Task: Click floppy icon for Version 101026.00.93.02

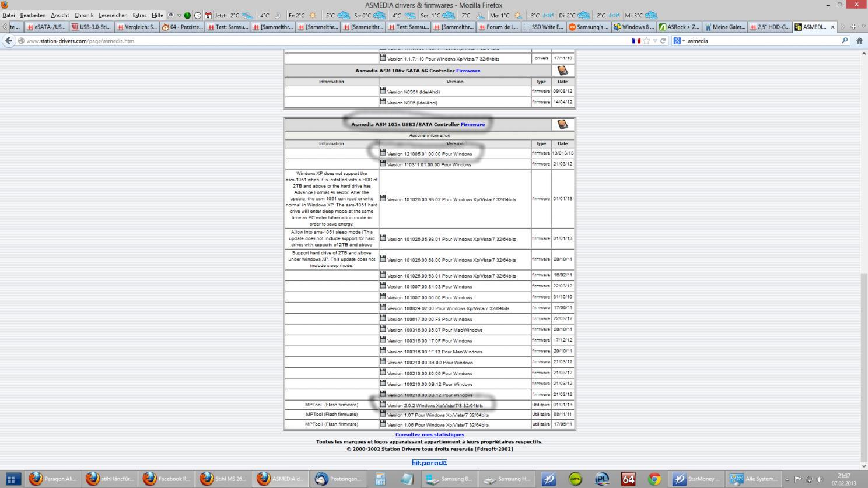Action: point(383,198)
